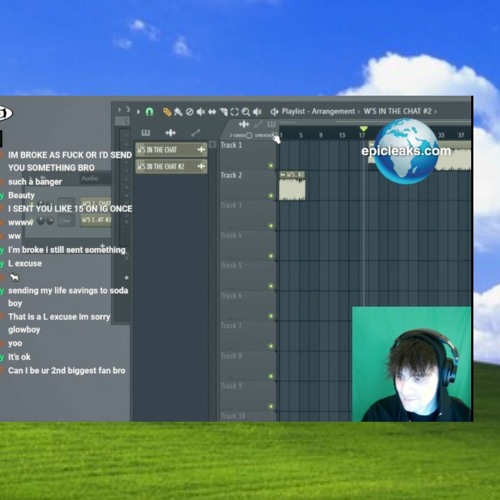Image resolution: width=500 pixels, height=500 pixels.
Task: Click the Track 5 header
Action: pyautogui.click(x=248, y=275)
